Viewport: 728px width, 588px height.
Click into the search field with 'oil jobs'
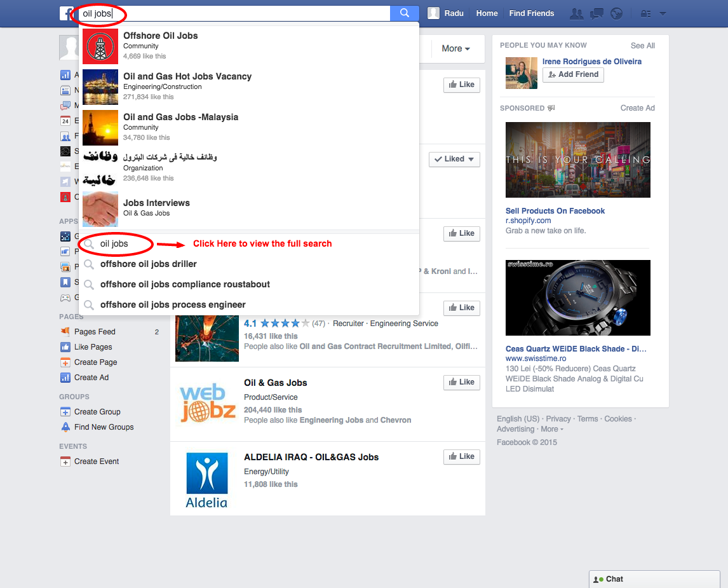[x=234, y=13]
